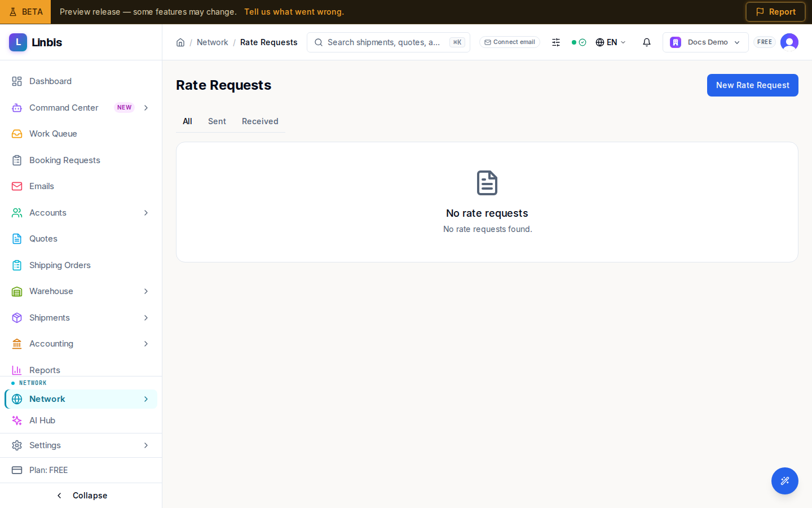The height and width of the screenshot is (508, 812).
Task: Click the NEW badge beside Command Center
Action: coord(125,107)
